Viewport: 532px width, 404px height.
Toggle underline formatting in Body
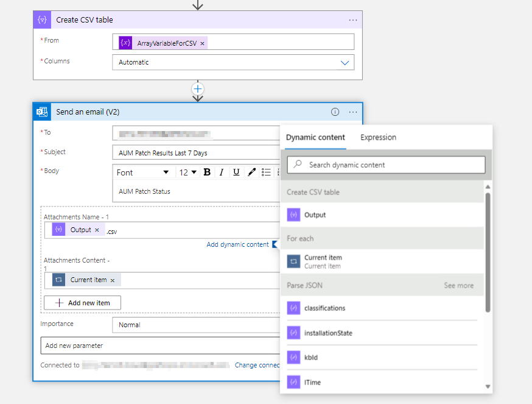pos(237,172)
